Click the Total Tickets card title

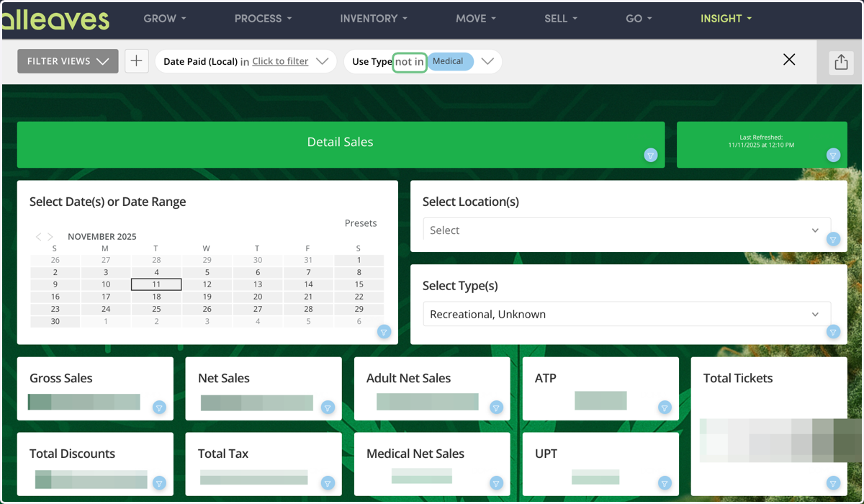[738, 378]
